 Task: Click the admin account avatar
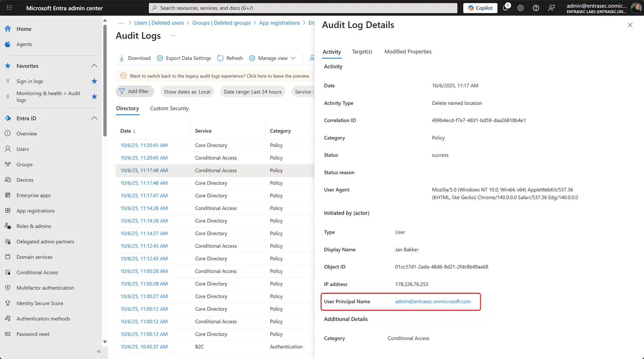click(635, 8)
